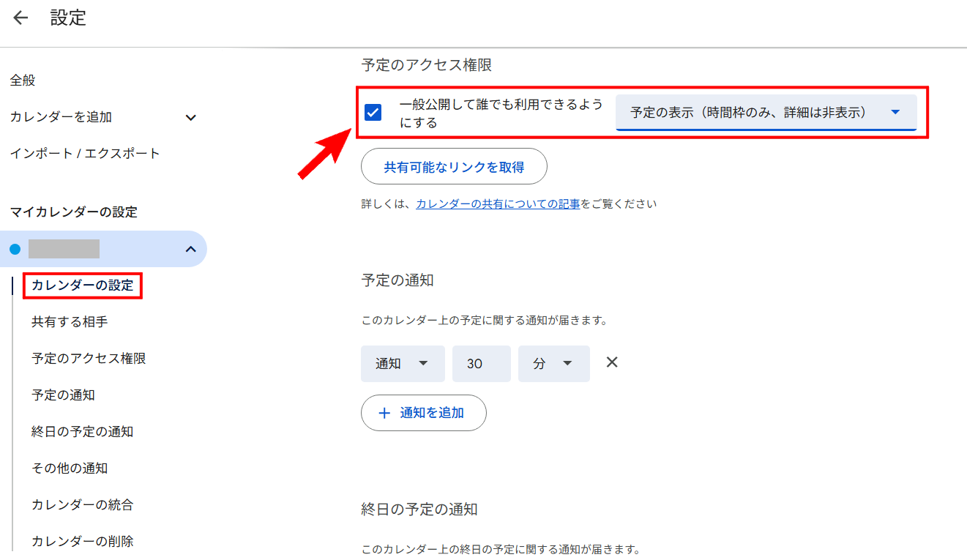Click 共有可能なリンクを取得 button
Screen dimensions: 967x560
454,167
